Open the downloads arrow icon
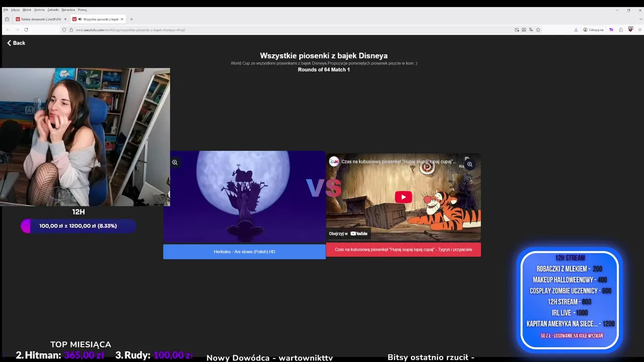 (x=576, y=30)
